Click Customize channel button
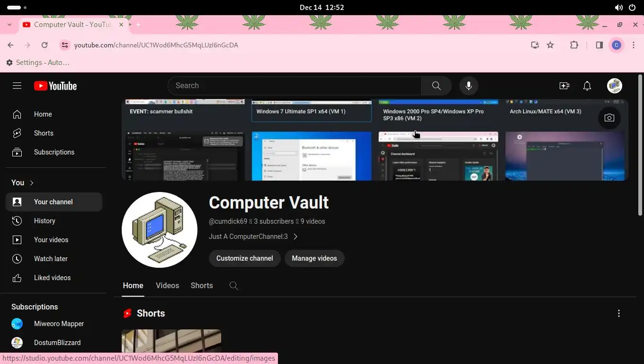Viewport: 644px width, 364px height. tap(245, 258)
